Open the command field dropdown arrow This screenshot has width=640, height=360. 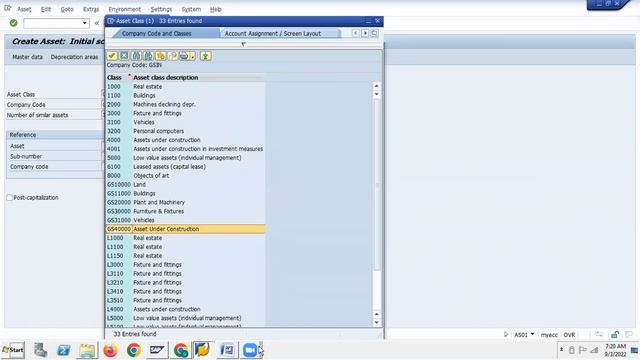pos(84,23)
